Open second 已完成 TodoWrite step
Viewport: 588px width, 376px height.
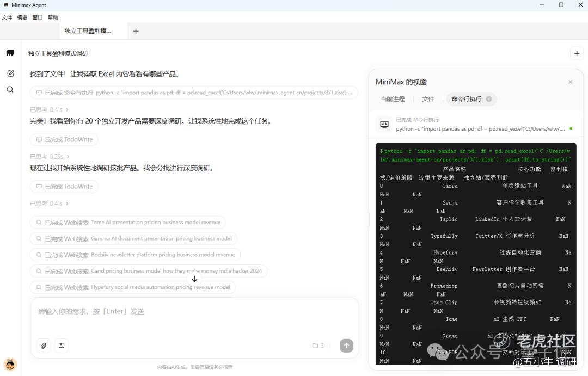(64, 186)
